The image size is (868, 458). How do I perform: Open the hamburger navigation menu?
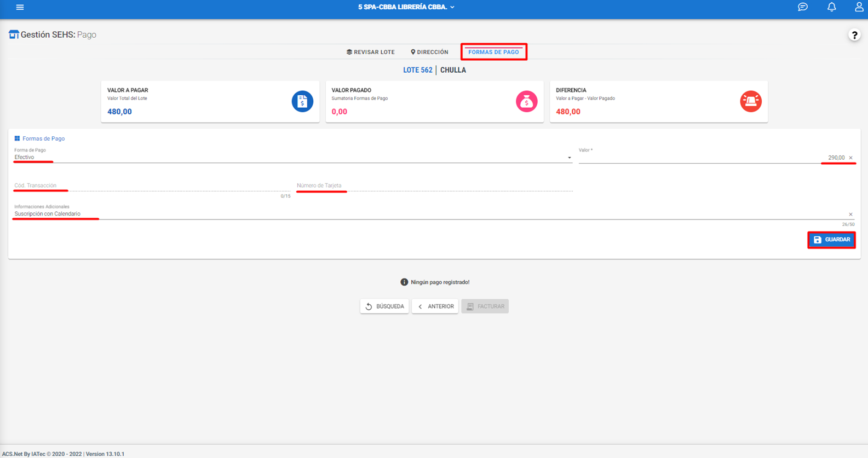click(20, 7)
